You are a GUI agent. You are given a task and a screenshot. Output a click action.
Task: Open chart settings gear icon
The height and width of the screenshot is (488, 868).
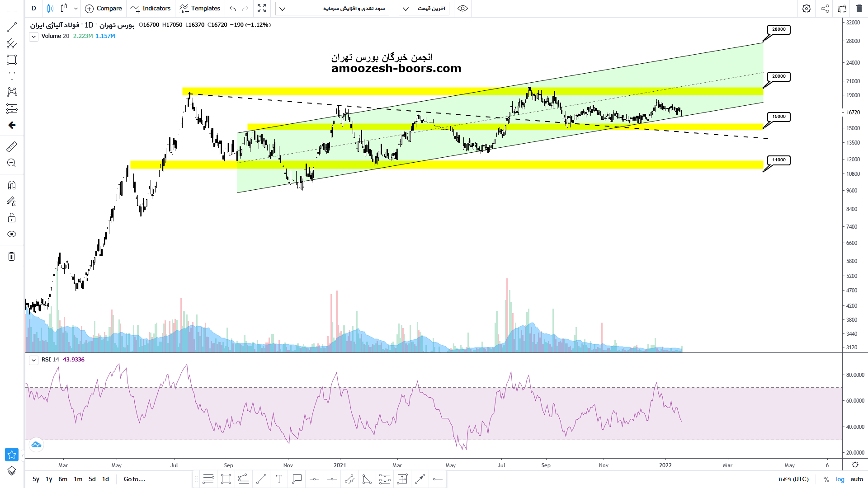[x=807, y=9]
